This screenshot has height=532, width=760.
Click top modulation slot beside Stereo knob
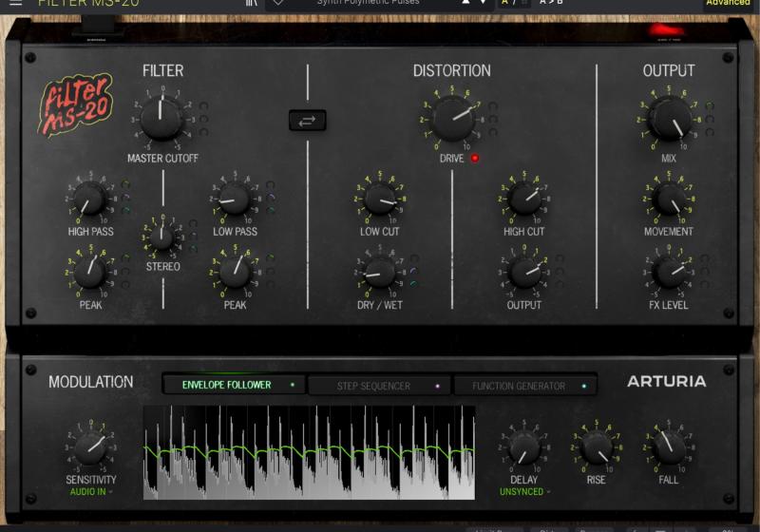(x=193, y=223)
